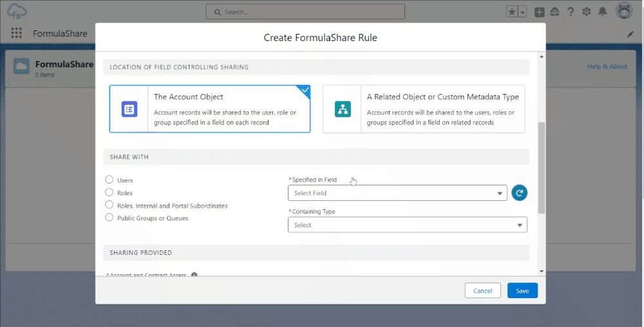
Task: Click the dialog scrollbar down arrow
Action: tap(542, 271)
